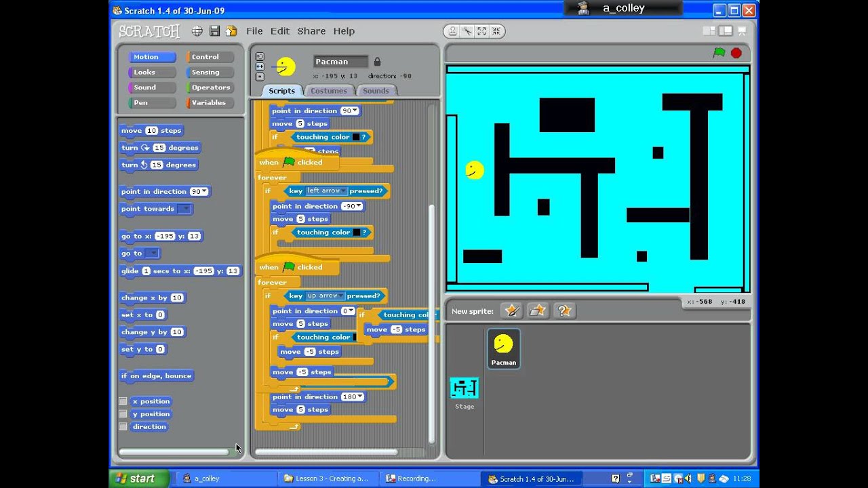868x488 pixels.
Task: Switch to full stage view mode
Action: (x=726, y=30)
